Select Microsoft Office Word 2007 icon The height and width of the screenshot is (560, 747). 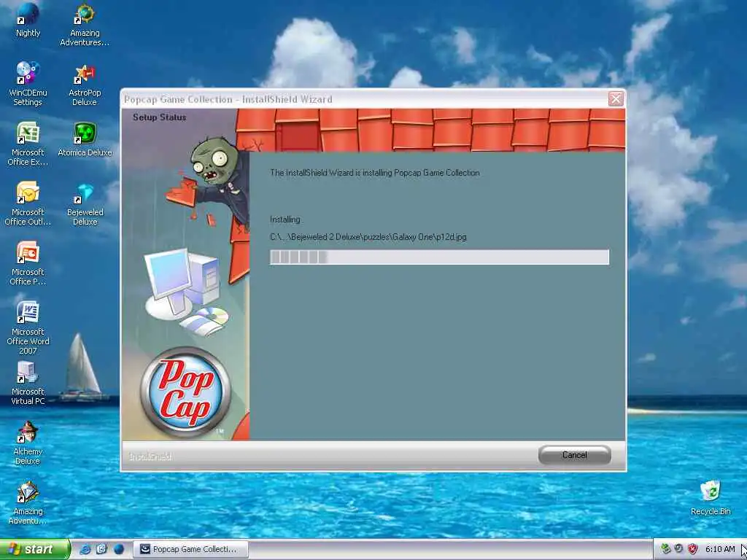pos(28,327)
